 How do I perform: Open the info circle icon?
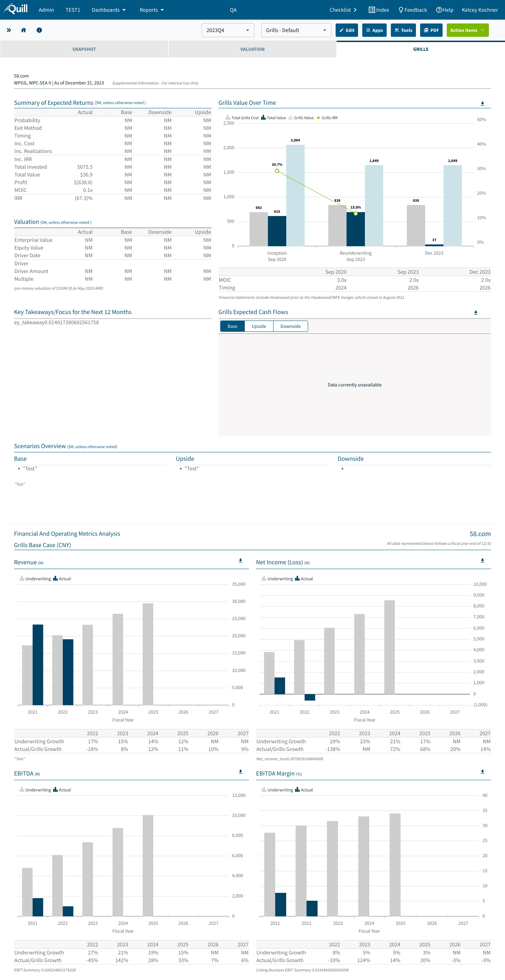click(x=39, y=30)
